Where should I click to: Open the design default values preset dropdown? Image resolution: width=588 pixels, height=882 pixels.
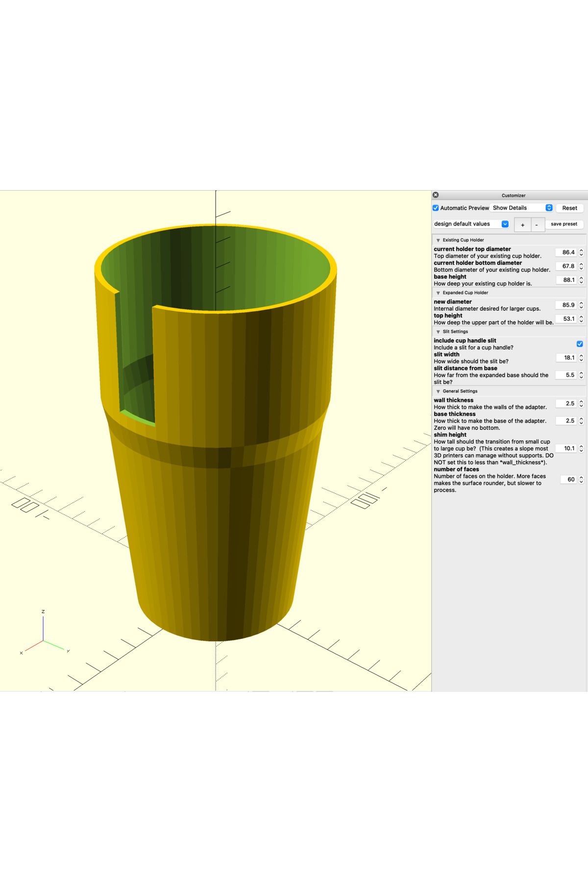pos(471,224)
